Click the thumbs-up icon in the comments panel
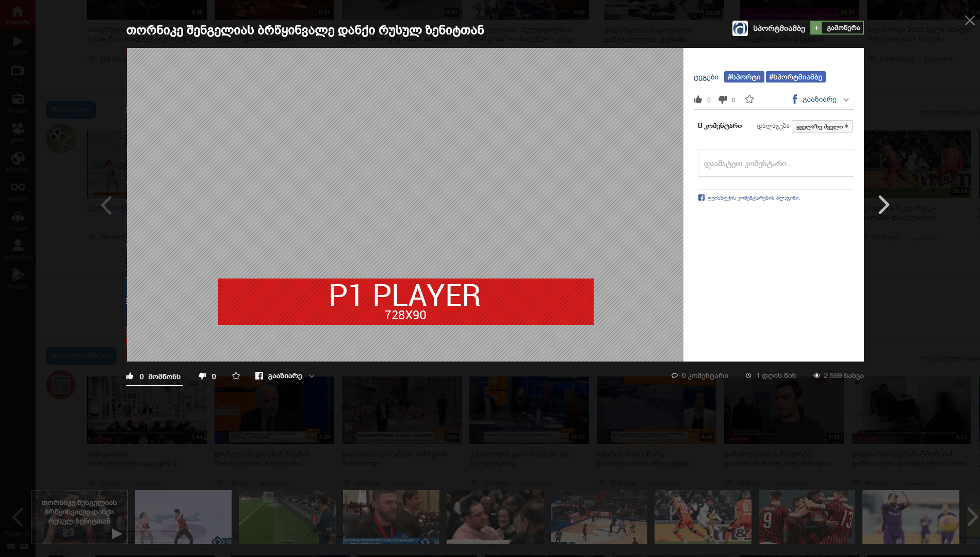 [x=698, y=100]
